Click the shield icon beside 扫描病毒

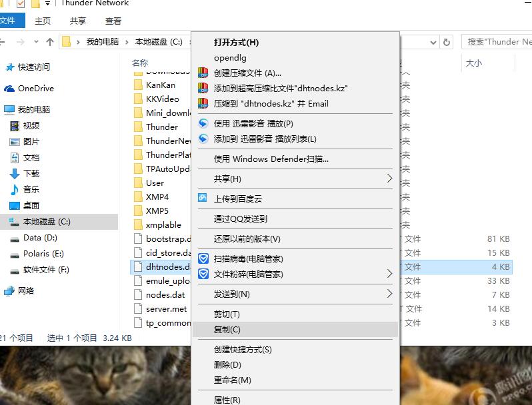(x=203, y=258)
